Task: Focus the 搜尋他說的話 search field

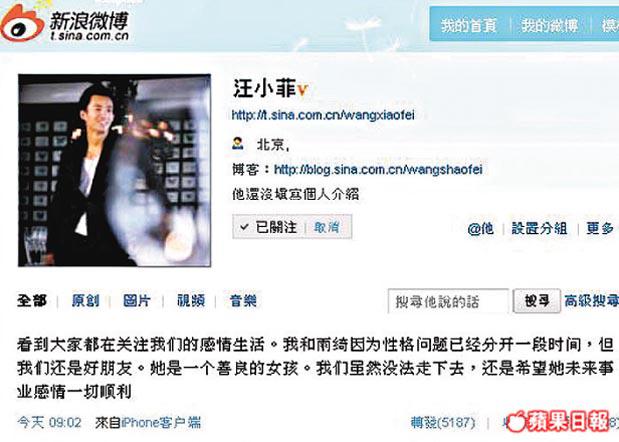Action: (x=448, y=301)
